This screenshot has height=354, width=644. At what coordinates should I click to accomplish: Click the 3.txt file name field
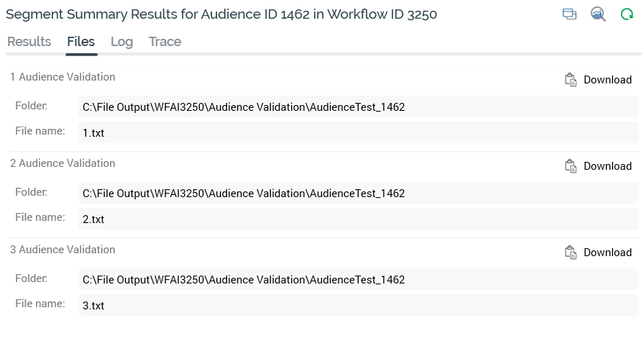(x=358, y=306)
